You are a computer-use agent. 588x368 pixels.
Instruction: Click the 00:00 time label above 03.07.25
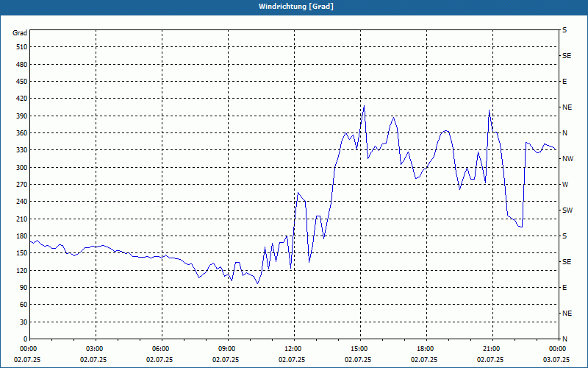coord(556,349)
